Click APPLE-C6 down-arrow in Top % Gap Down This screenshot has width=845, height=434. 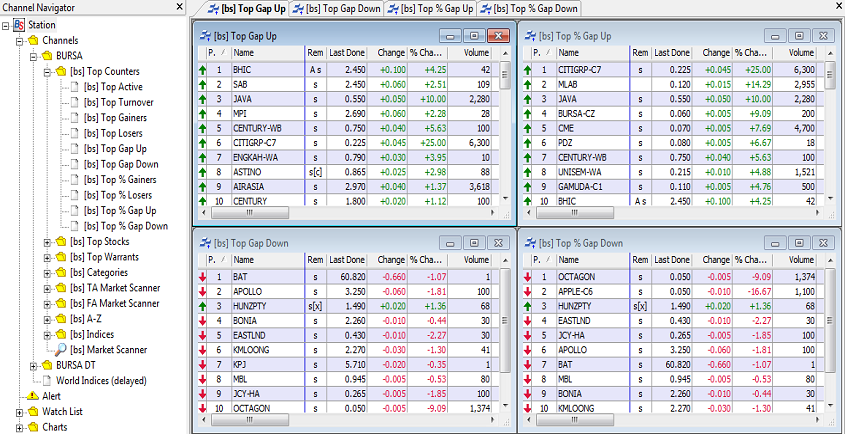(528, 291)
